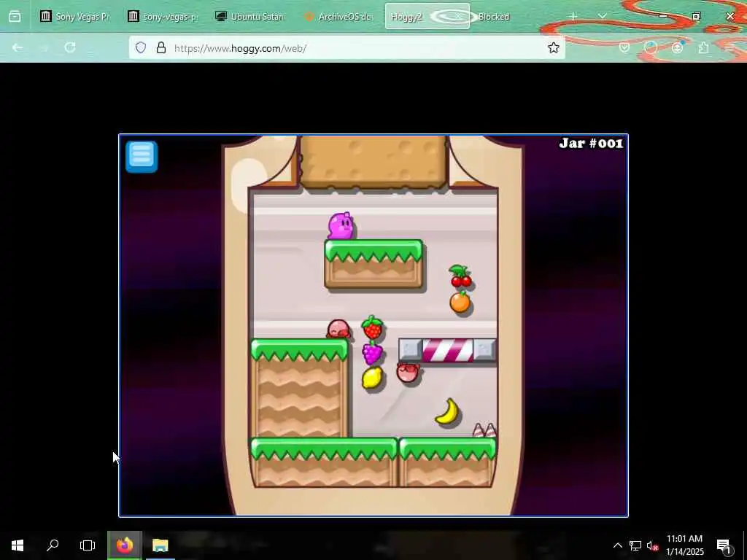The width and height of the screenshot is (747, 560).
Task: Switch to the Ubuntu Satan tab
Action: [x=251, y=17]
